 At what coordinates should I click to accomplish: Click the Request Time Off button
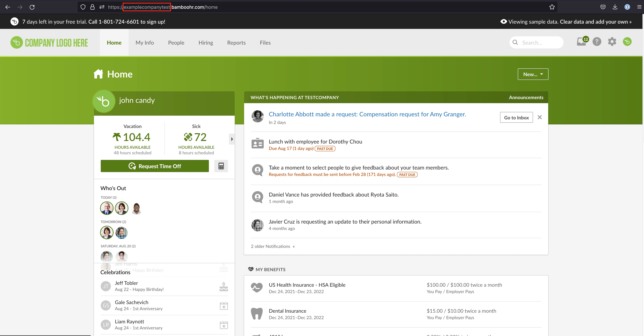point(155,166)
